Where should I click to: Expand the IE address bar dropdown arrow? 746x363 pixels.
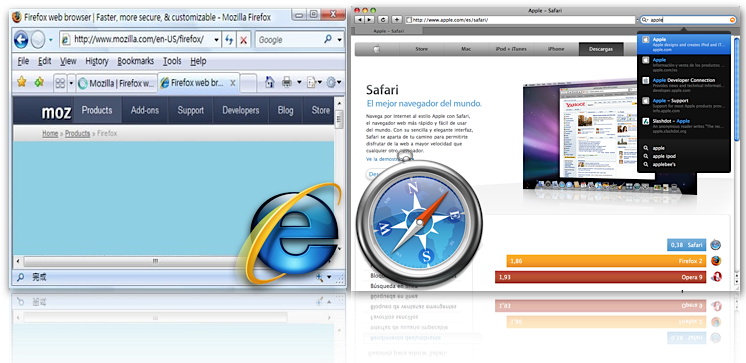pyautogui.click(x=216, y=40)
